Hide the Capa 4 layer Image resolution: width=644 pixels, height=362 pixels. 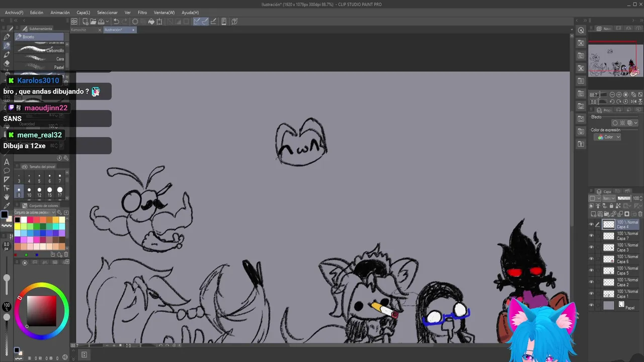click(x=591, y=224)
